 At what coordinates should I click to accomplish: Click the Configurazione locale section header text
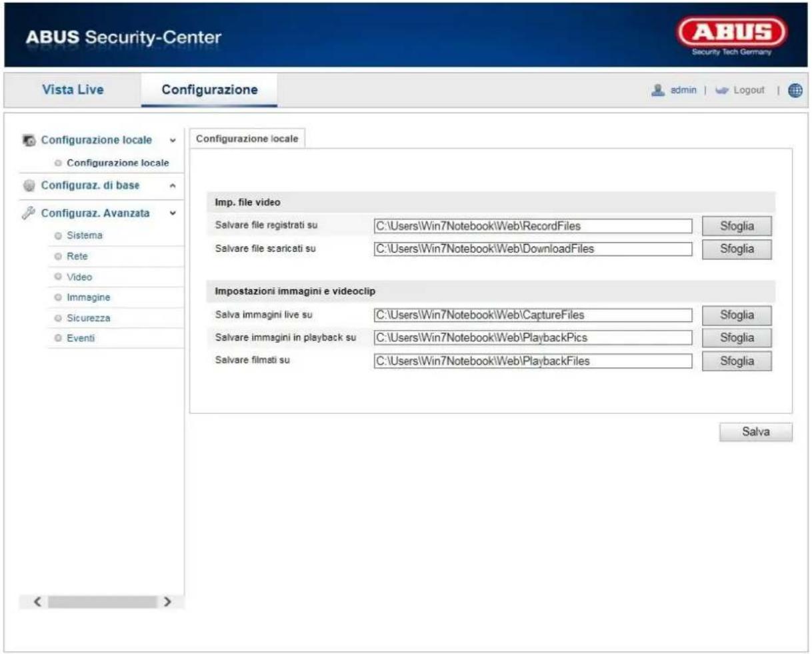pos(97,140)
